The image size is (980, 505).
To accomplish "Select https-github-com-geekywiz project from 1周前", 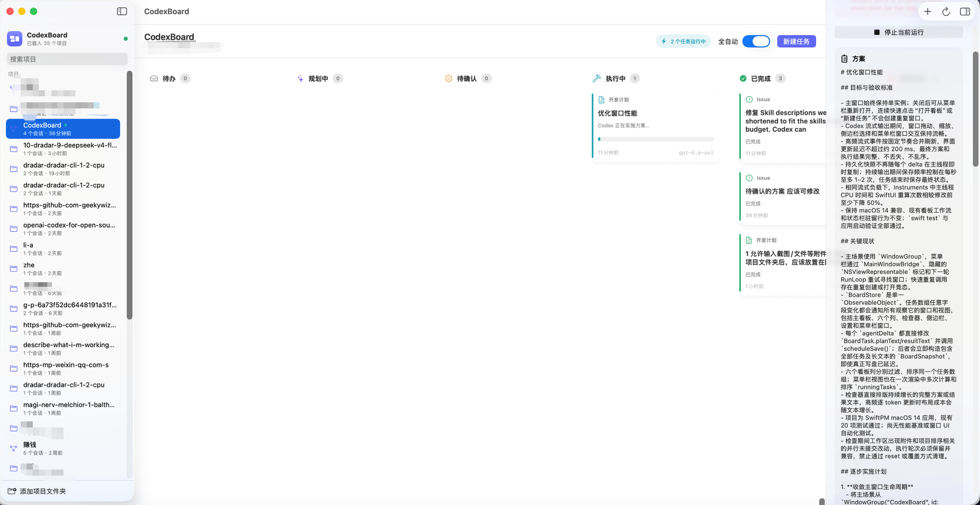I will (x=64, y=328).
